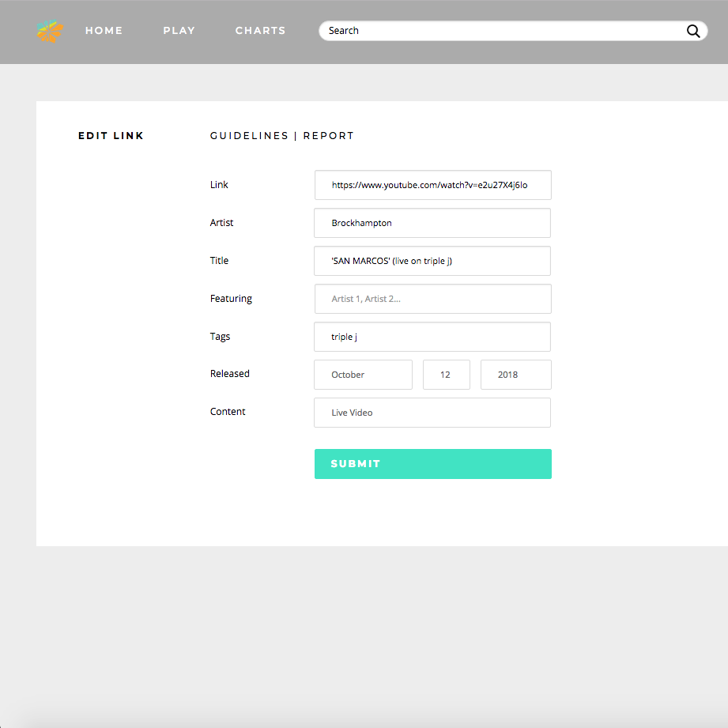Open the day selector showing 12
This screenshot has height=728, width=728.
pyautogui.click(x=446, y=374)
